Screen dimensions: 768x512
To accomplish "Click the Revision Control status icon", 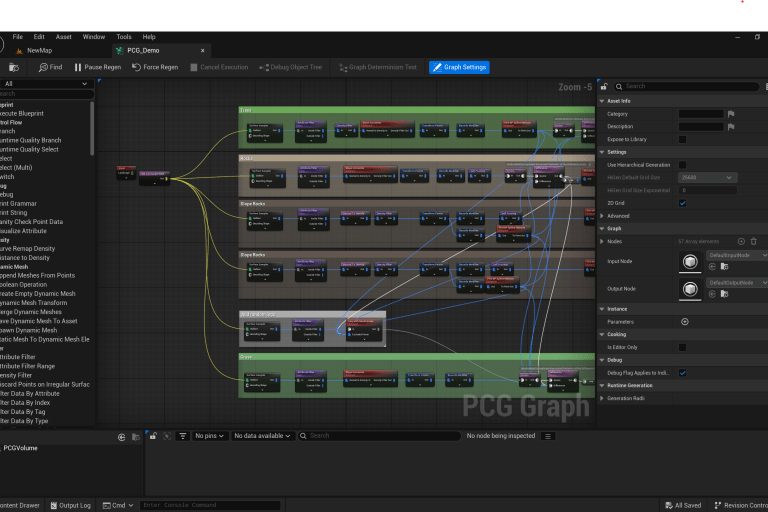I will 741,505.
